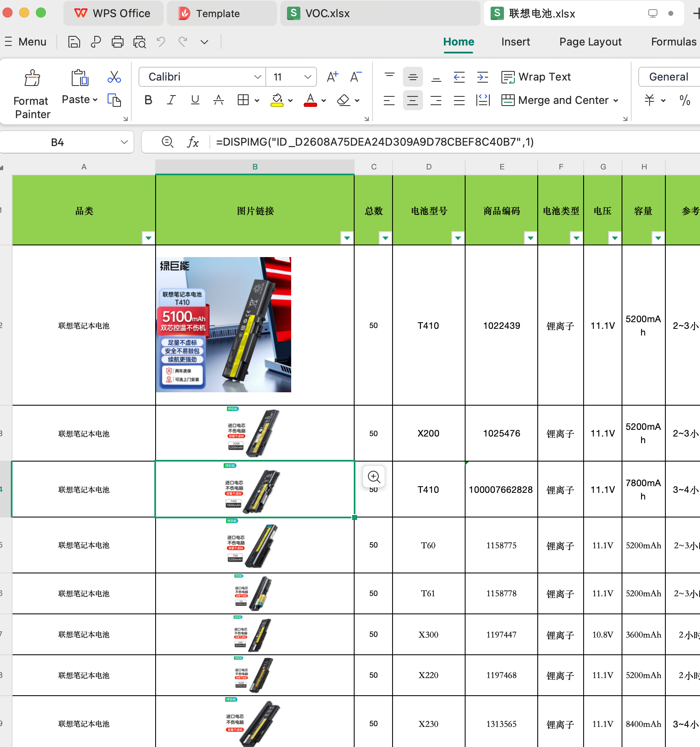Click the Borders grid icon
The width and height of the screenshot is (700, 747).
243,100
